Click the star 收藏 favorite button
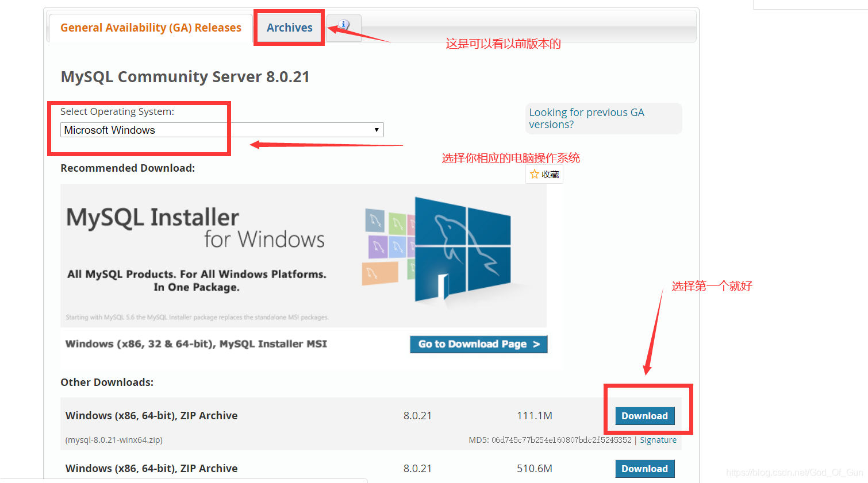This screenshot has width=868, height=483. click(x=544, y=174)
